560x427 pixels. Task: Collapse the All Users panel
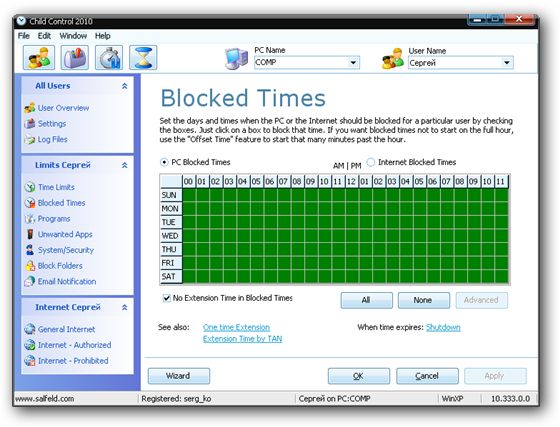tap(125, 86)
